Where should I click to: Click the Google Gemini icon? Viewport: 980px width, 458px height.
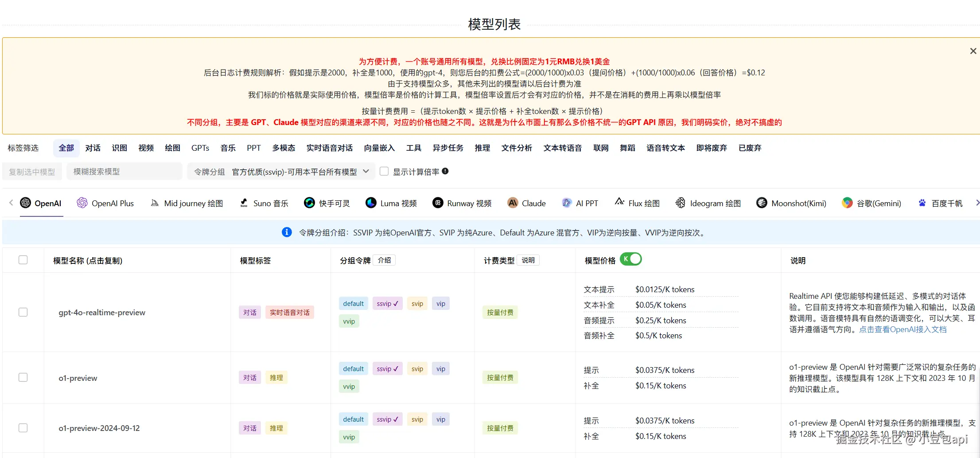click(847, 203)
